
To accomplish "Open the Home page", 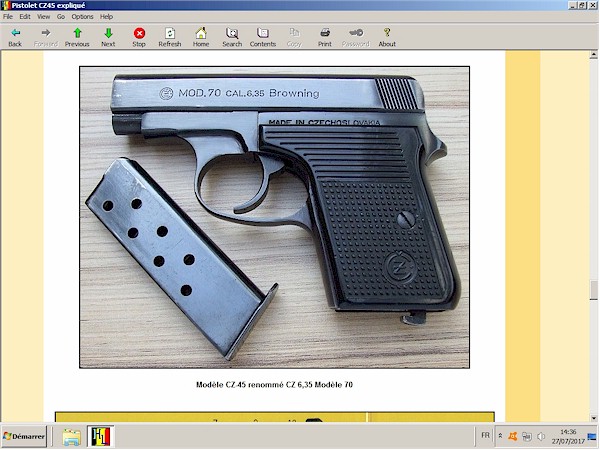I will pos(201,37).
